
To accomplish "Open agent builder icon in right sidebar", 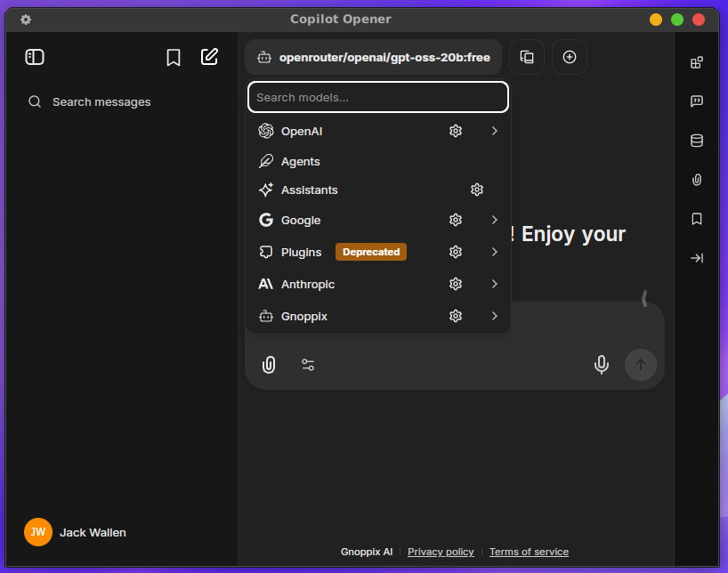I will (x=697, y=62).
